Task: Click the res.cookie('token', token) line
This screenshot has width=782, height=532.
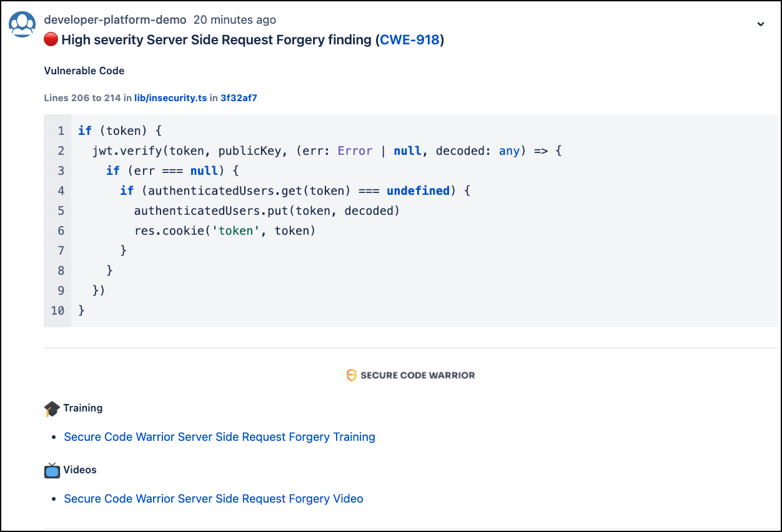Action: 225,231
